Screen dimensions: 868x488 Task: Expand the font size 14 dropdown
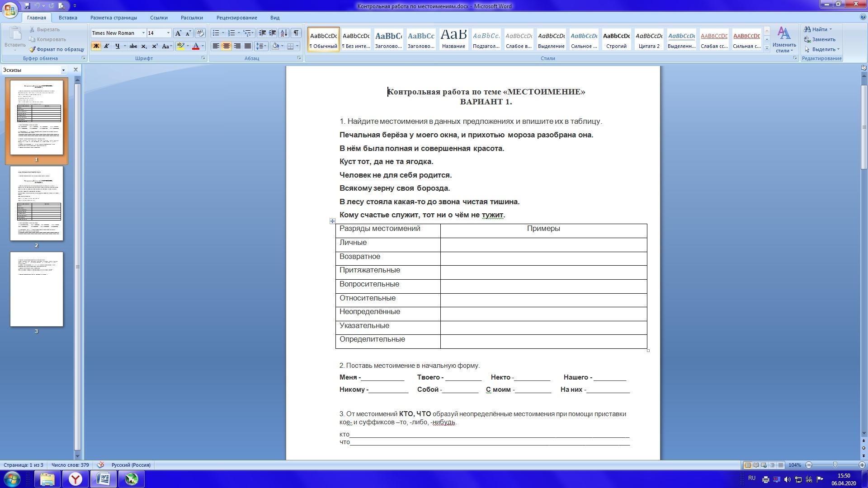(x=168, y=33)
